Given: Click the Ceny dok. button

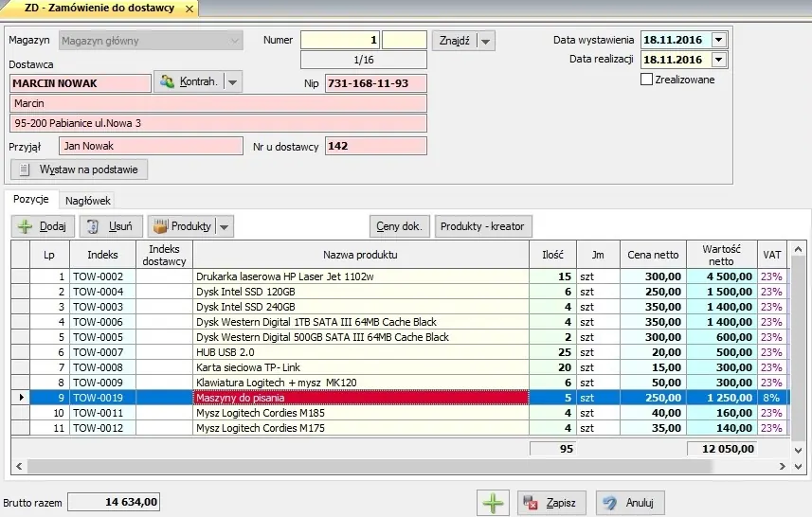Looking at the screenshot, I should tap(399, 226).
